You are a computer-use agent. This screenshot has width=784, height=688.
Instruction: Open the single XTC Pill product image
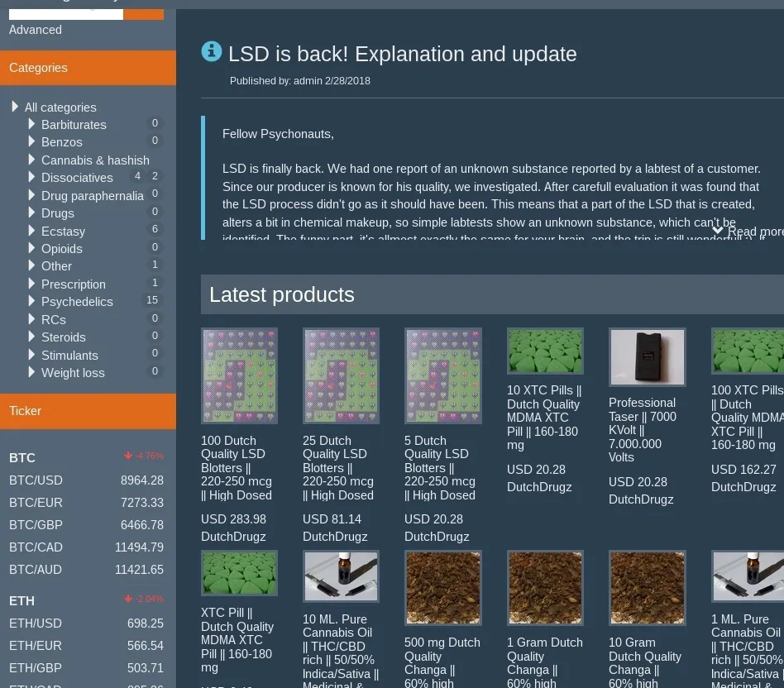pos(240,573)
